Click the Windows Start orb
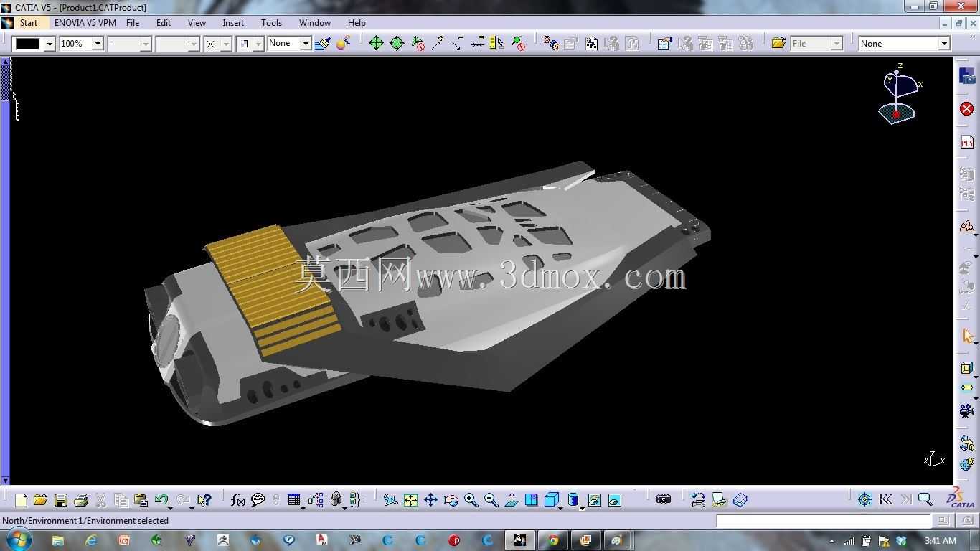The image size is (980, 551). click(18, 540)
